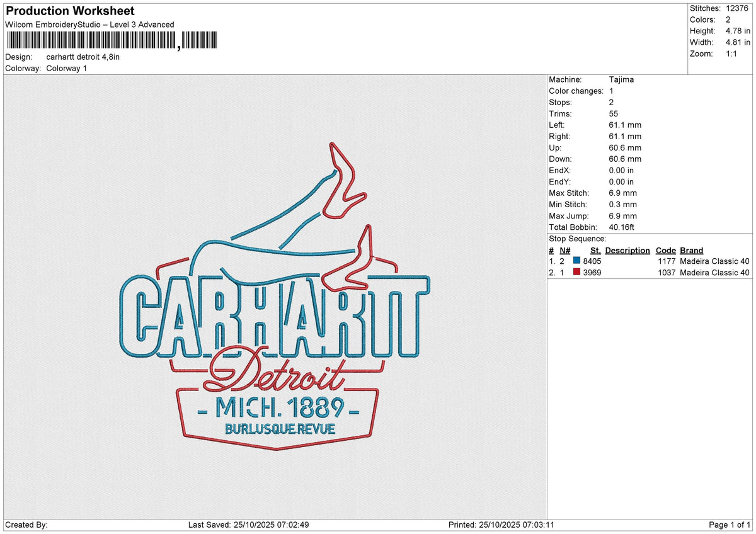
Task: Click the Total Bobbin value 40.16ft
Action: pyautogui.click(x=624, y=227)
